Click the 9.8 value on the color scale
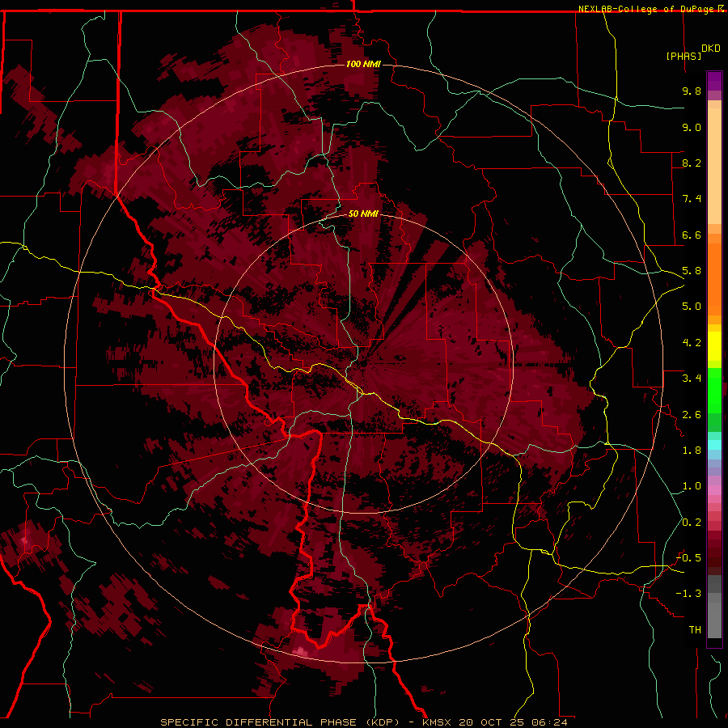Viewport: 728px width, 728px height. tap(692, 91)
